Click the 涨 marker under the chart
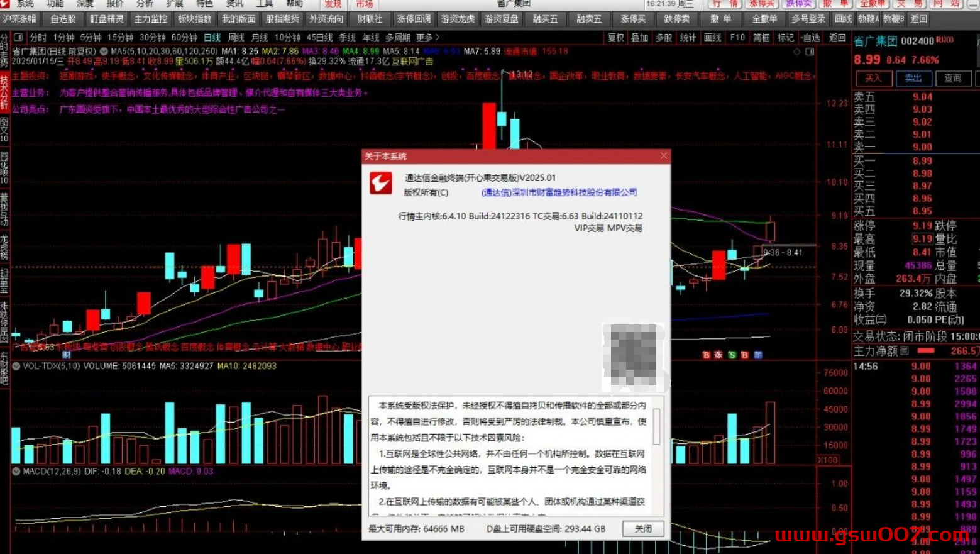This screenshot has height=554, width=980. pos(718,355)
